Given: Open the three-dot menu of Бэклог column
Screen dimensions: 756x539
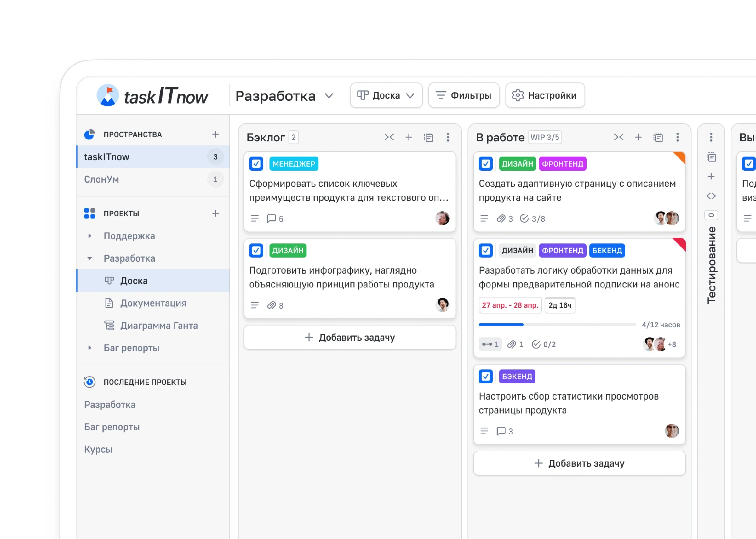Looking at the screenshot, I should (448, 137).
